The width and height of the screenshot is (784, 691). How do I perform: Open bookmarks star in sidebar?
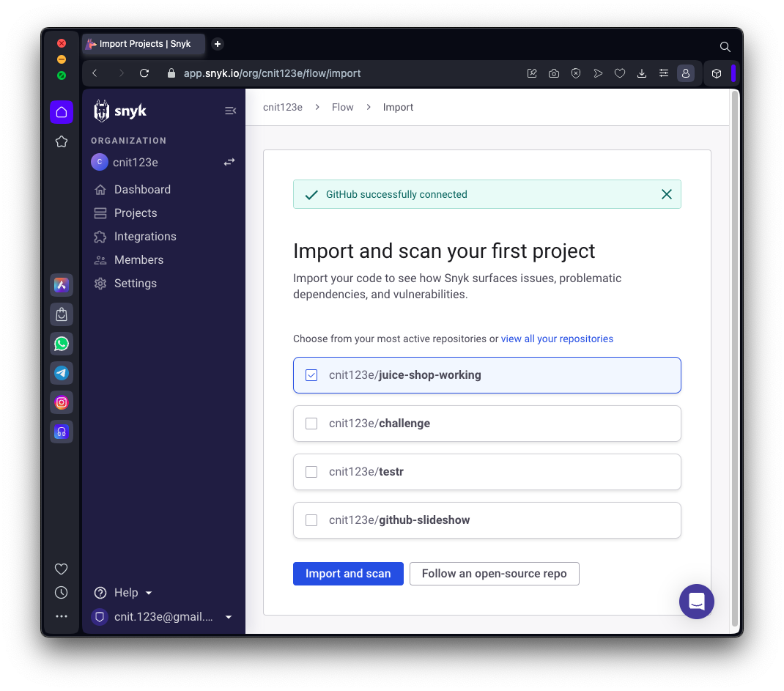[x=62, y=142]
